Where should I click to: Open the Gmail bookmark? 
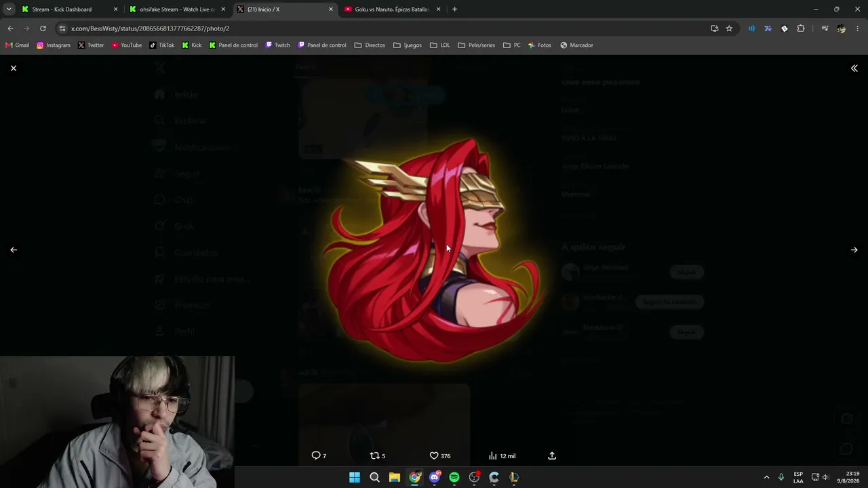[x=18, y=45]
